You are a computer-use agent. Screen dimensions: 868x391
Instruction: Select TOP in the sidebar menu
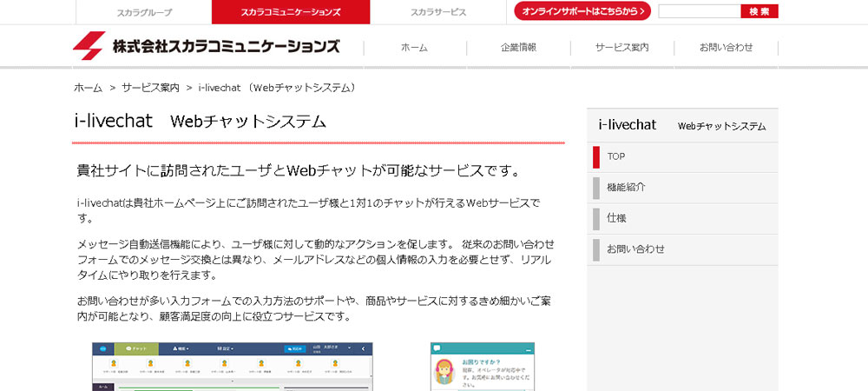682,156
